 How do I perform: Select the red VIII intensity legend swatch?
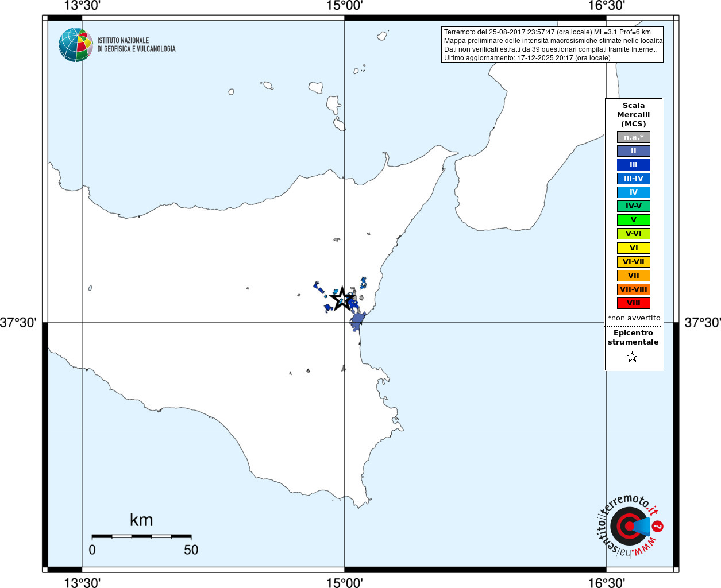[634, 303]
